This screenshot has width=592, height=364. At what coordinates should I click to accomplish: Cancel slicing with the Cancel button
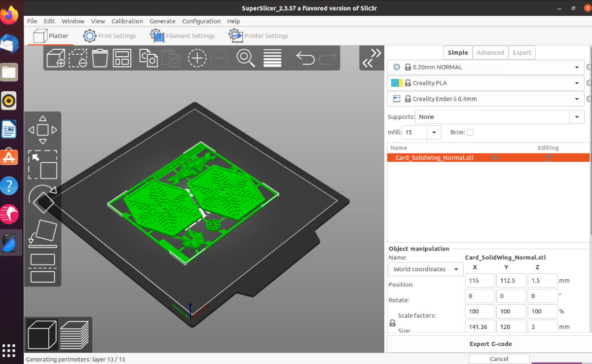(498, 359)
